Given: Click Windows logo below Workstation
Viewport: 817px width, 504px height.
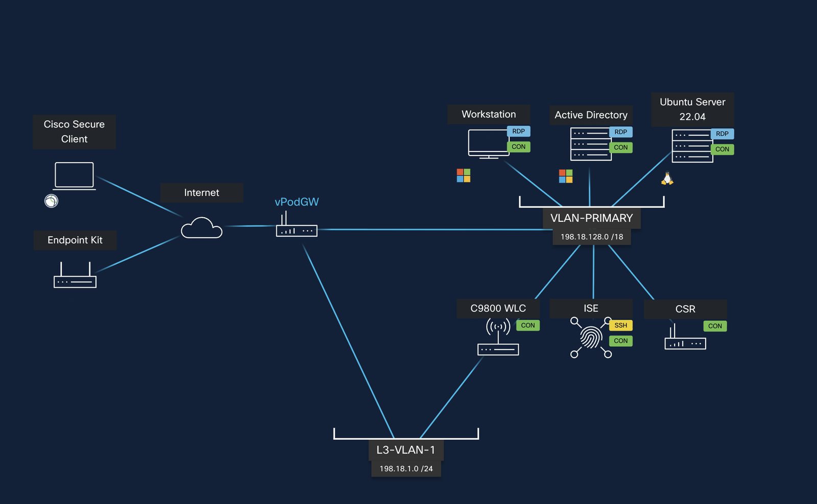Looking at the screenshot, I should 464,175.
